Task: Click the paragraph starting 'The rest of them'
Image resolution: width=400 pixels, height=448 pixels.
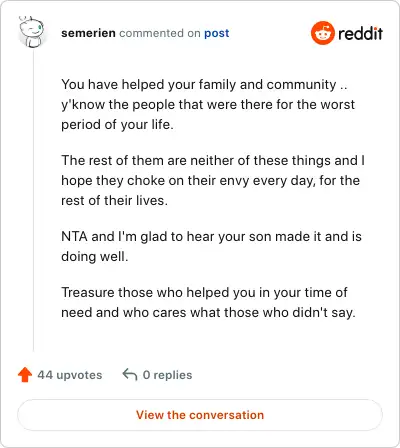Action: [213, 180]
